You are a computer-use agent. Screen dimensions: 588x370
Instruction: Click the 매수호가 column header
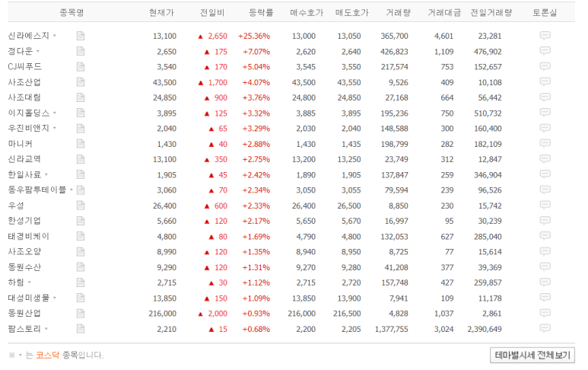(307, 13)
